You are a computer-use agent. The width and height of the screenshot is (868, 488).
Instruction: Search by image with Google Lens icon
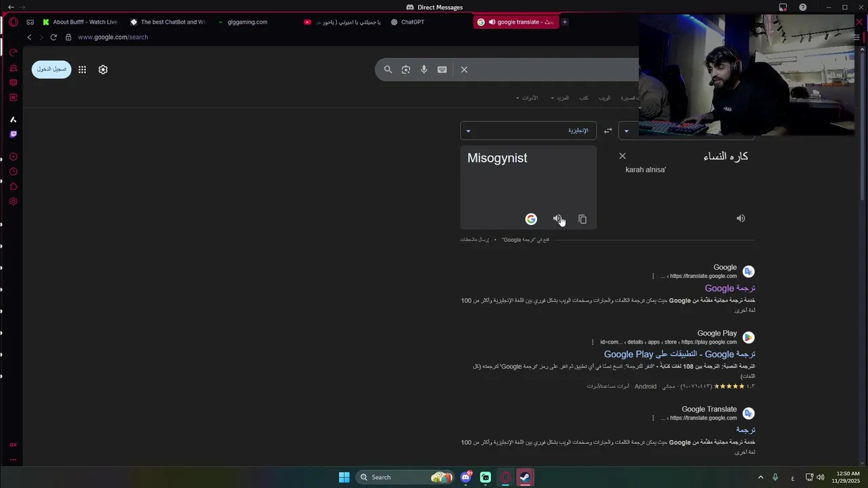click(x=406, y=69)
